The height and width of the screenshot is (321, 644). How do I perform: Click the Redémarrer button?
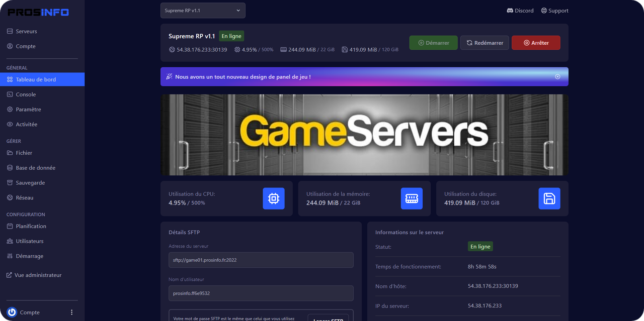pyautogui.click(x=485, y=43)
